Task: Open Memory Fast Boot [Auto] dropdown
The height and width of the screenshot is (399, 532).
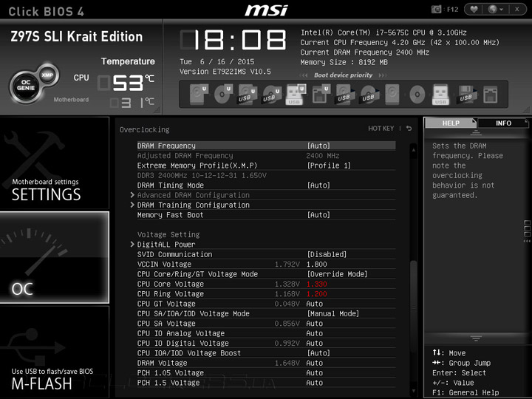Action: [318, 215]
